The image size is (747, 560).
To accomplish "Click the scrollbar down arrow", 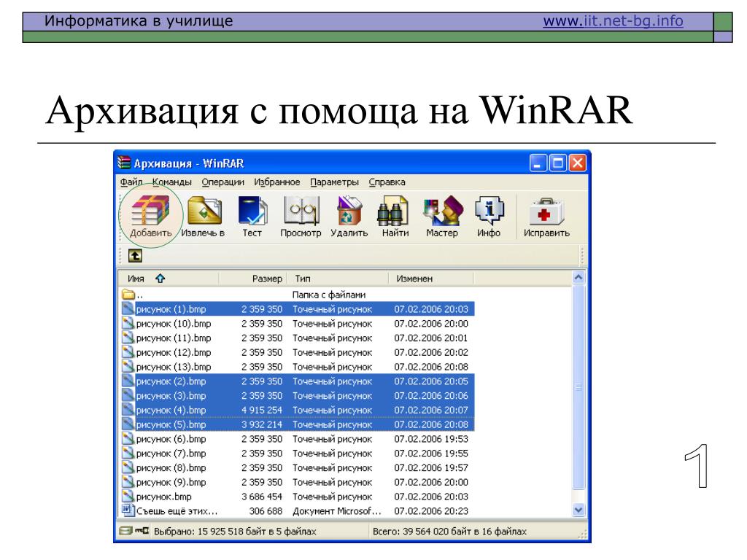I will coord(578,510).
